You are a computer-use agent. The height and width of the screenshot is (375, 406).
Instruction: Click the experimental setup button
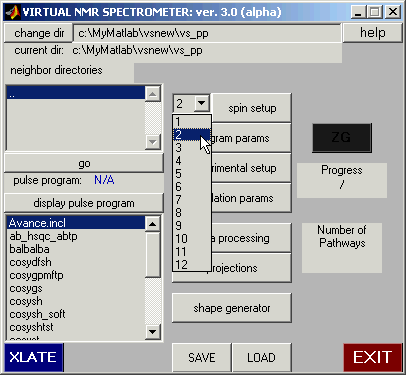point(252,168)
